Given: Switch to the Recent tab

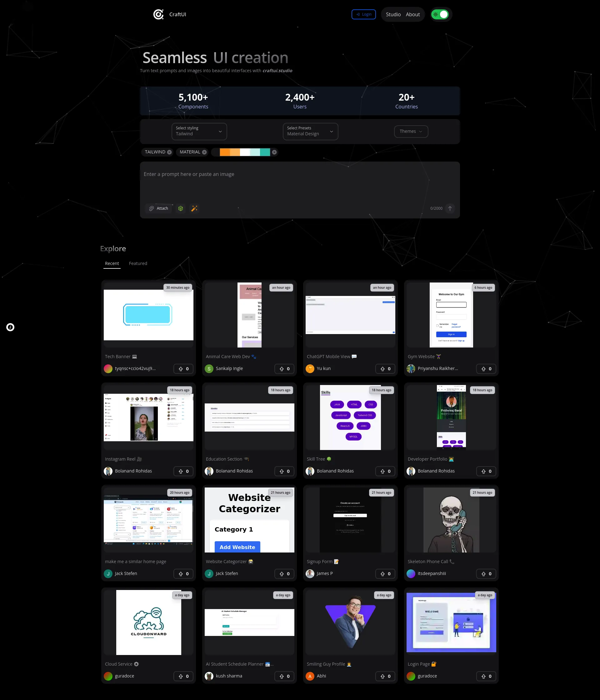Looking at the screenshot, I should [111, 263].
